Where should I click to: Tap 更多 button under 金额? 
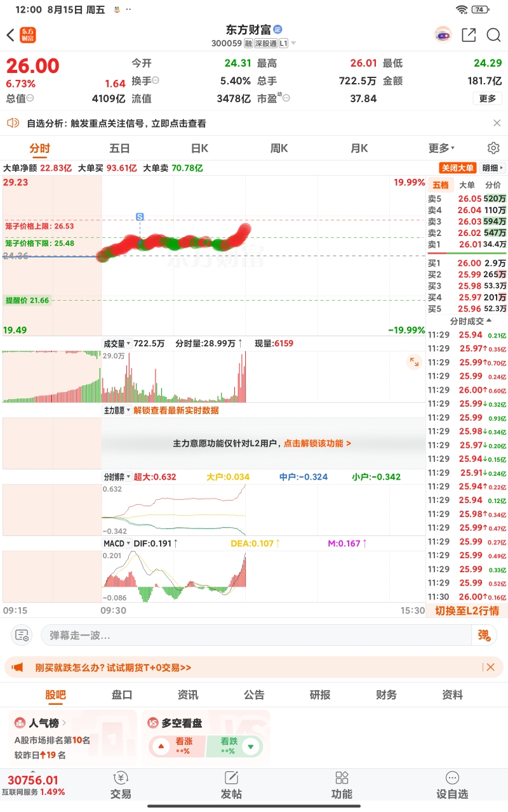488,98
